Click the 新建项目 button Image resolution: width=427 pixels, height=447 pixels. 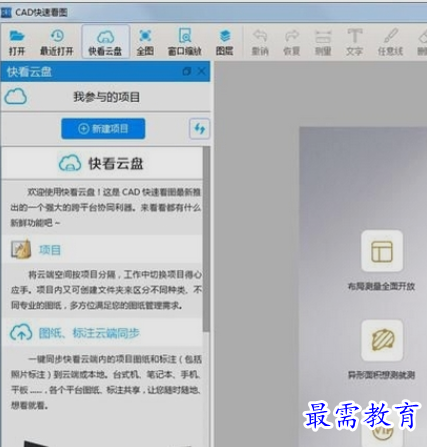(103, 129)
